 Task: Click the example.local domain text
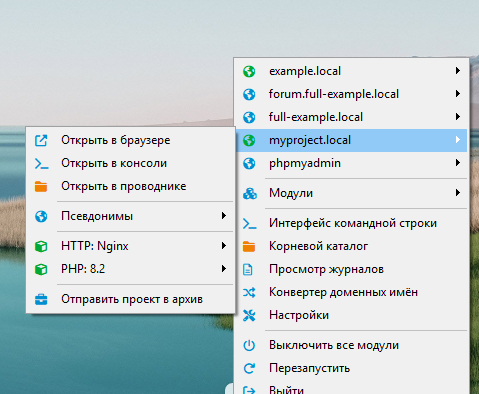(x=305, y=71)
